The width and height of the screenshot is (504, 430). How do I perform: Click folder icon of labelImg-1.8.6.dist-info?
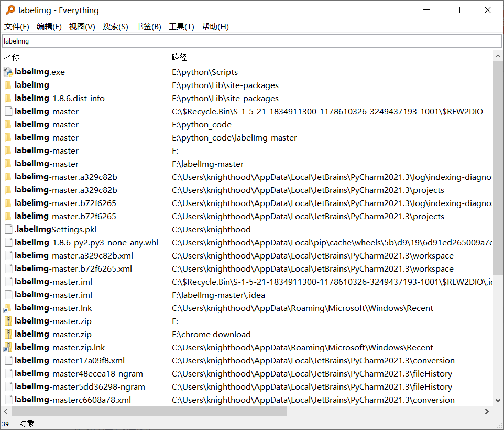tap(8, 99)
